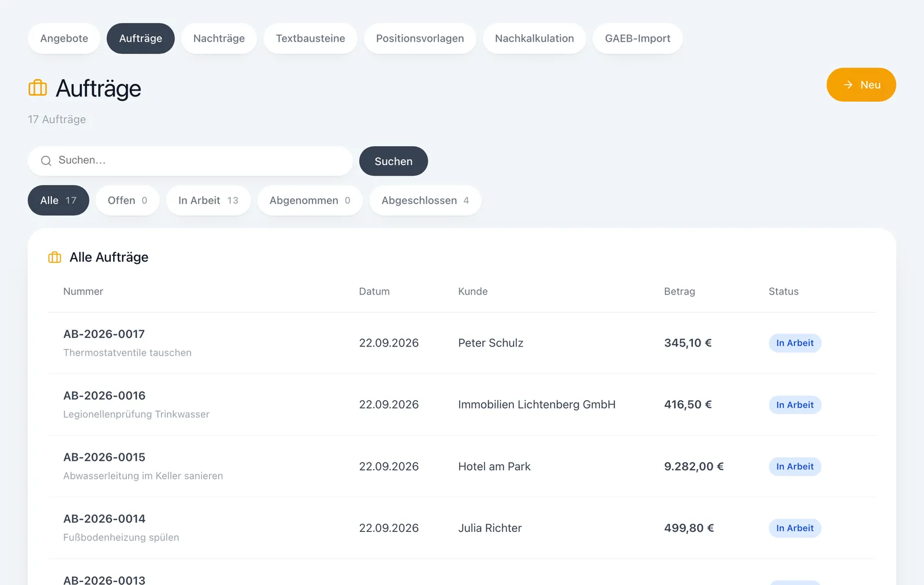Filter by Abgenommen status
The height and width of the screenshot is (585, 924).
tap(310, 200)
